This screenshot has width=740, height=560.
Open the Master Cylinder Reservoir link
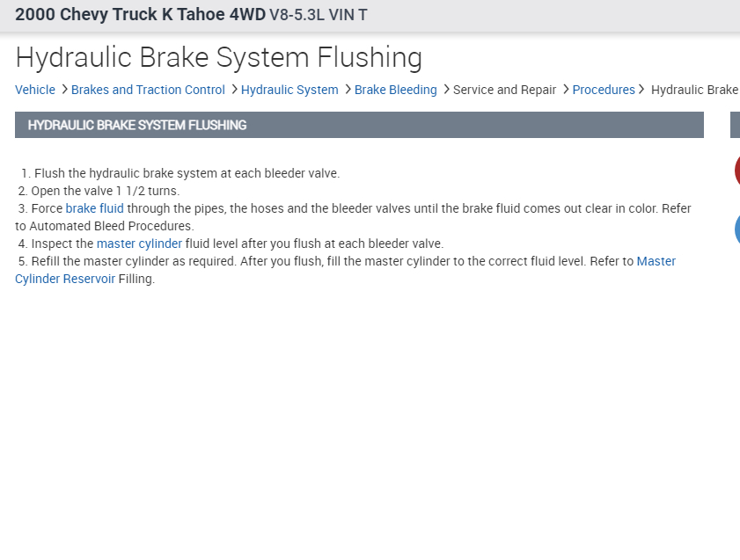point(656,261)
